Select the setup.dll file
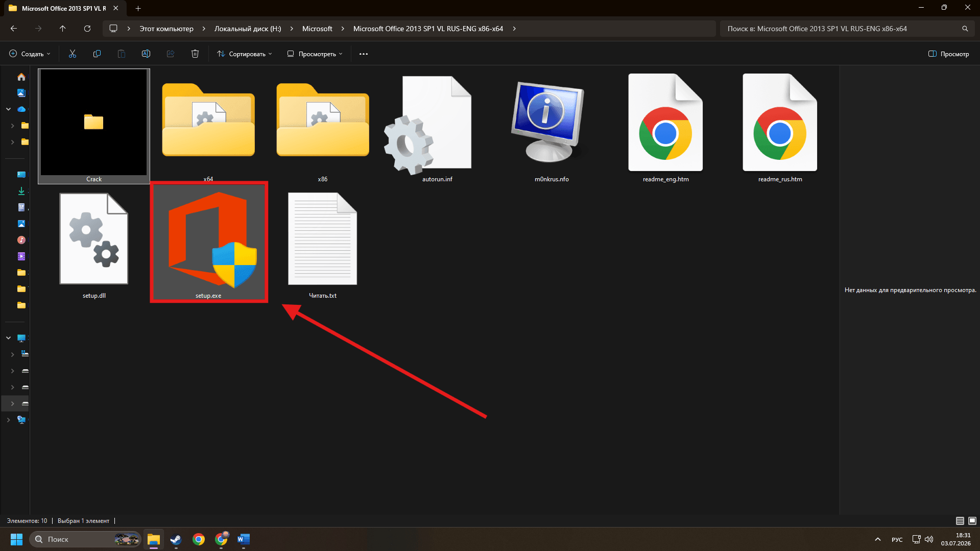 coord(94,243)
